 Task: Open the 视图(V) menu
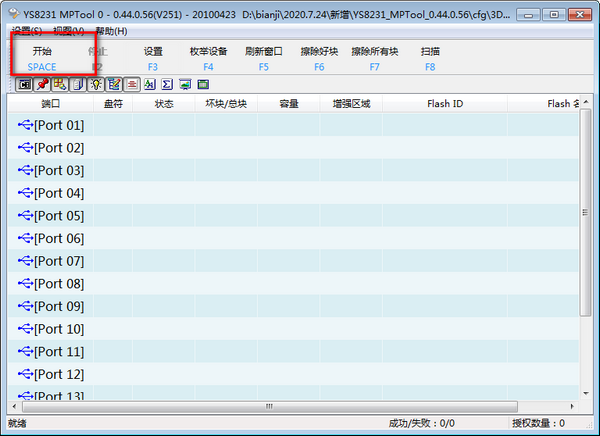click(x=69, y=32)
